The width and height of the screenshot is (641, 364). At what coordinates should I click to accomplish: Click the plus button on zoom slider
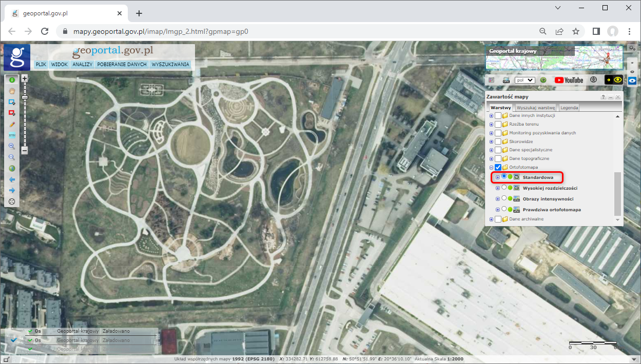click(24, 78)
